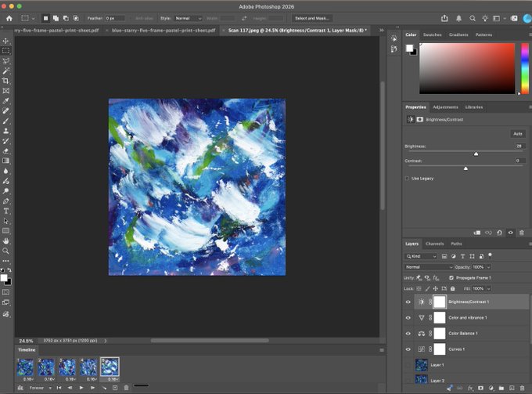Go to the first frame

tap(59, 388)
